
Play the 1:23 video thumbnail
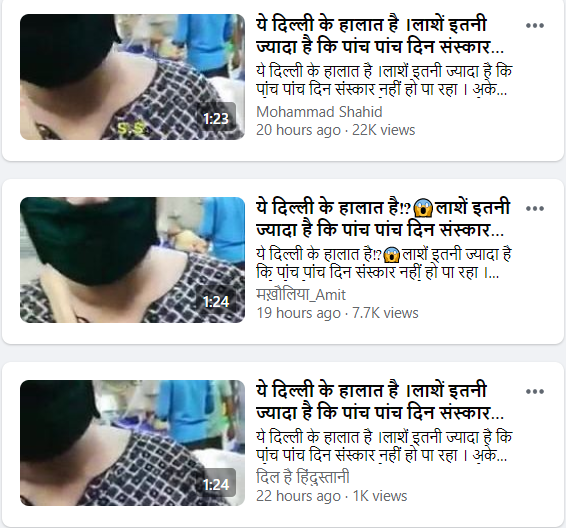coord(132,77)
